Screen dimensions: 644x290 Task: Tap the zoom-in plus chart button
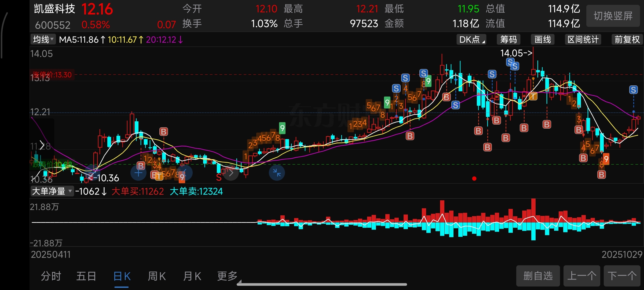pyautogui.click(x=138, y=173)
